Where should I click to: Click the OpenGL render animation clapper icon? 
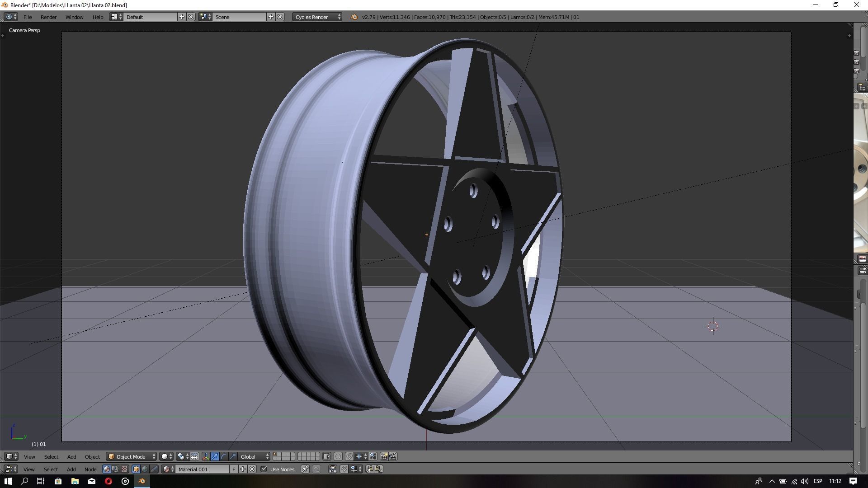click(x=393, y=456)
